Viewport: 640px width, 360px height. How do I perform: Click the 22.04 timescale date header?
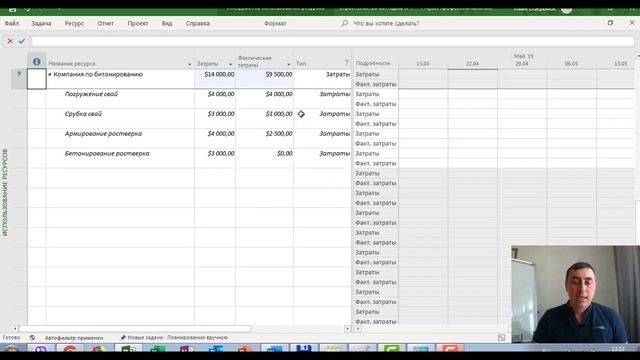click(x=472, y=64)
